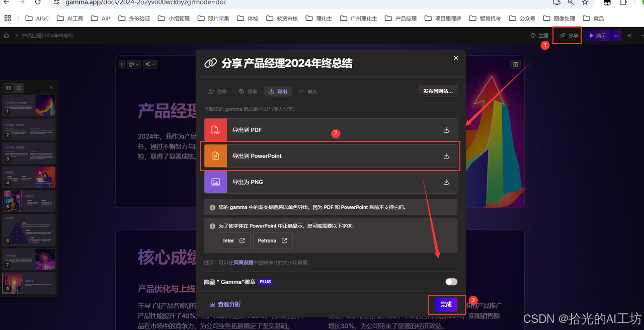
Task: Open the Petrona font link
Action: tap(272, 240)
